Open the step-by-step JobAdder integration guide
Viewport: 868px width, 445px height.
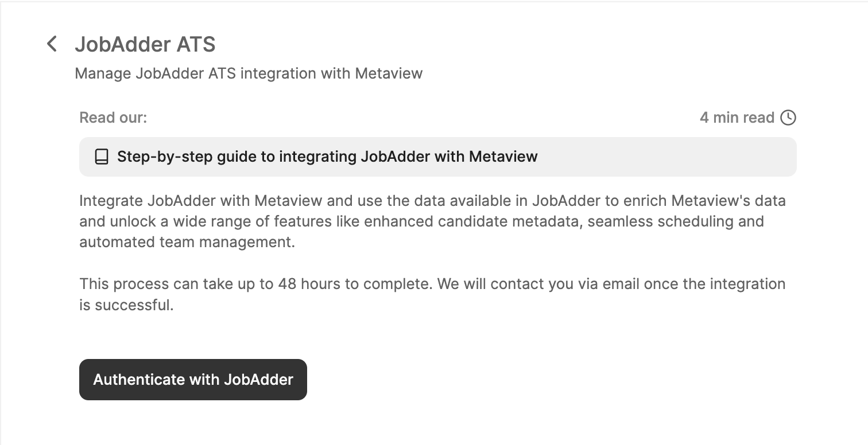[x=327, y=157]
